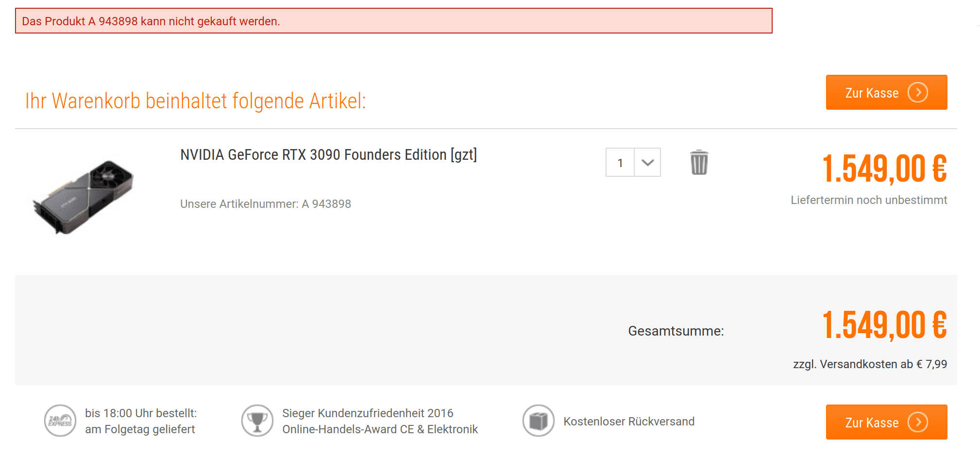980x474 pixels.
Task: Open NVIDIA GeForce RTX 3090 Founders Edition title
Action: [329, 155]
